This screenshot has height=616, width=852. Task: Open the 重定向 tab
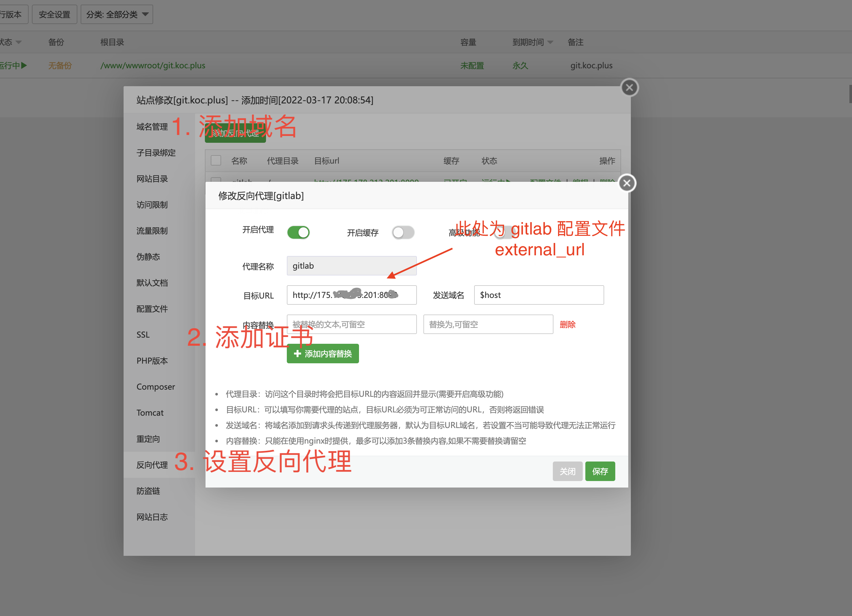pyautogui.click(x=148, y=439)
